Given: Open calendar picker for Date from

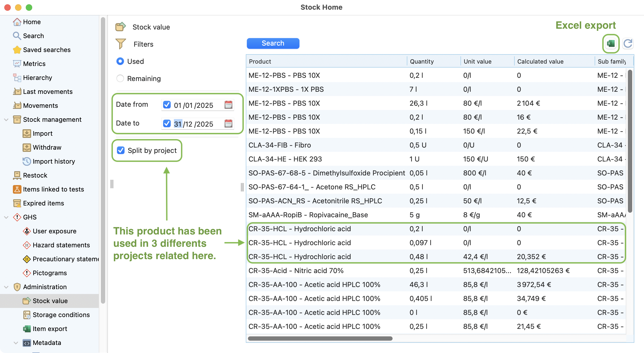Looking at the screenshot, I should [x=228, y=105].
